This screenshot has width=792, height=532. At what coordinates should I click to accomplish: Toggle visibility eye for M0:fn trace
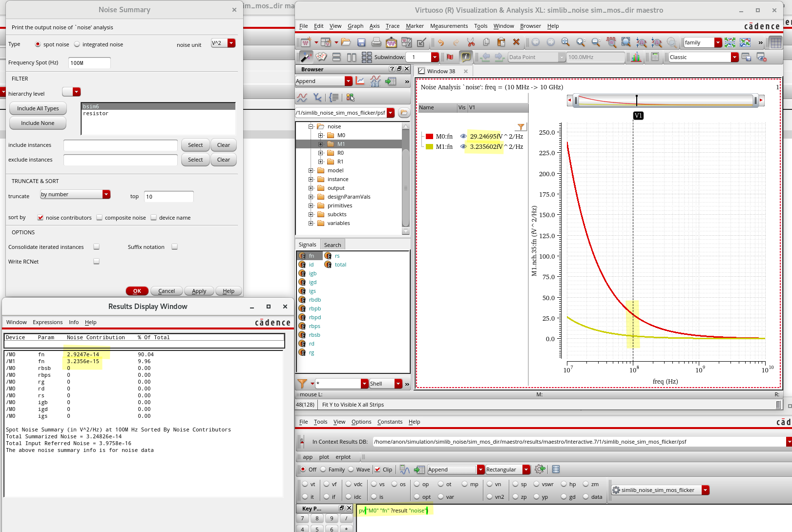pyautogui.click(x=463, y=137)
